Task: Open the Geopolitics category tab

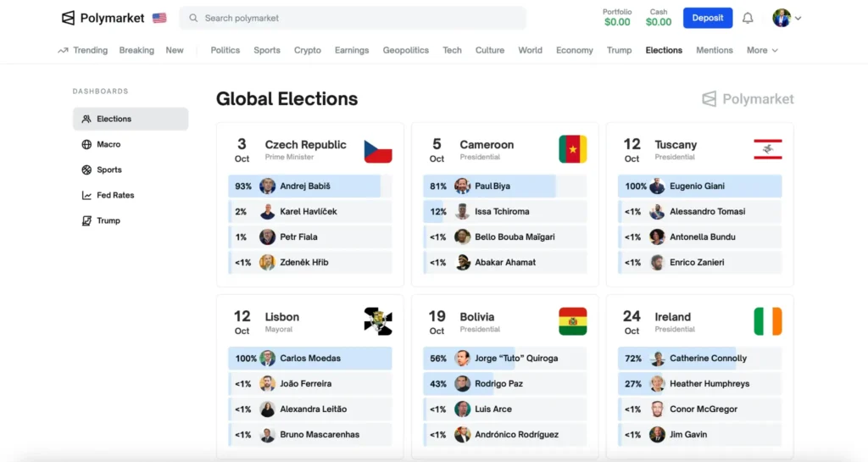Action: [406, 50]
